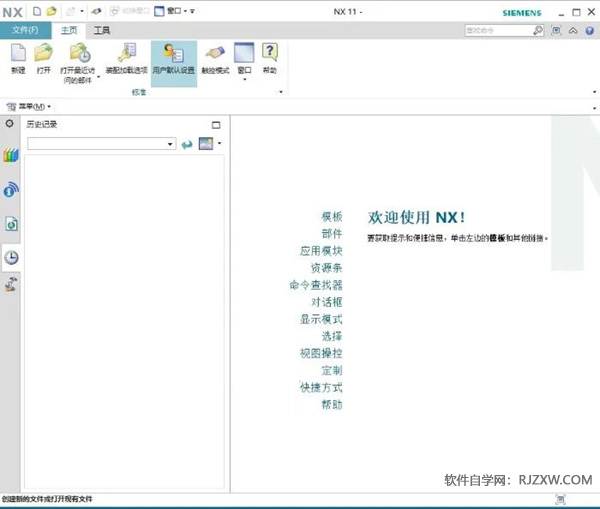Open the Shortcuts welcome link
Image resolution: width=600 pixels, height=509 pixels.
click(321, 387)
